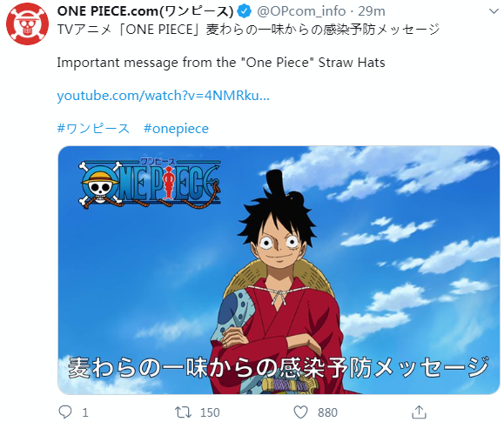Select the "Important message from the" tweet text

pos(146,63)
